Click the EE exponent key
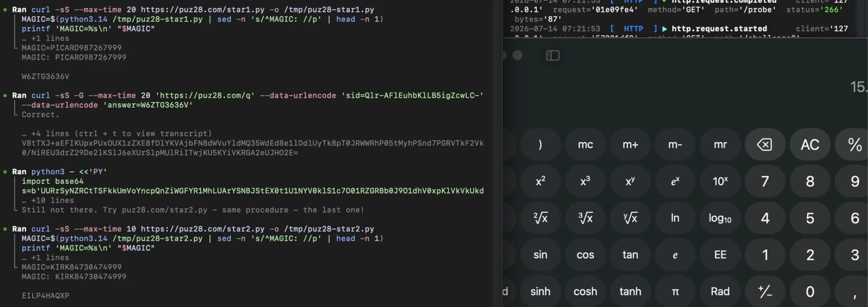 click(x=720, y=255)
